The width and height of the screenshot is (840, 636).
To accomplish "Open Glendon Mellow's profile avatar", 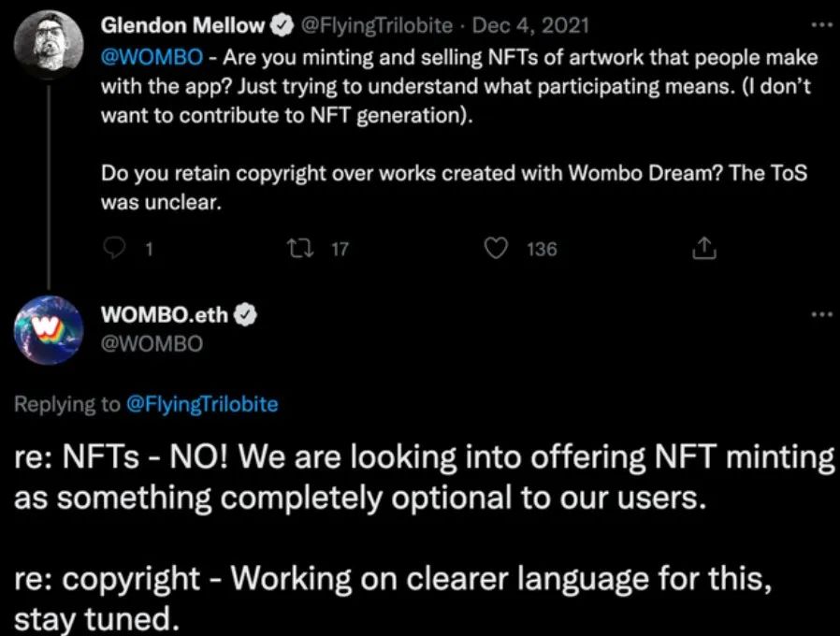I will click(49, 43).
